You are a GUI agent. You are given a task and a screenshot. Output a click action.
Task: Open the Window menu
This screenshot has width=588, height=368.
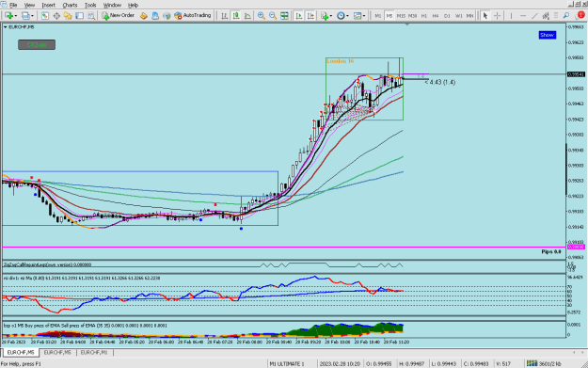(112, 6)
